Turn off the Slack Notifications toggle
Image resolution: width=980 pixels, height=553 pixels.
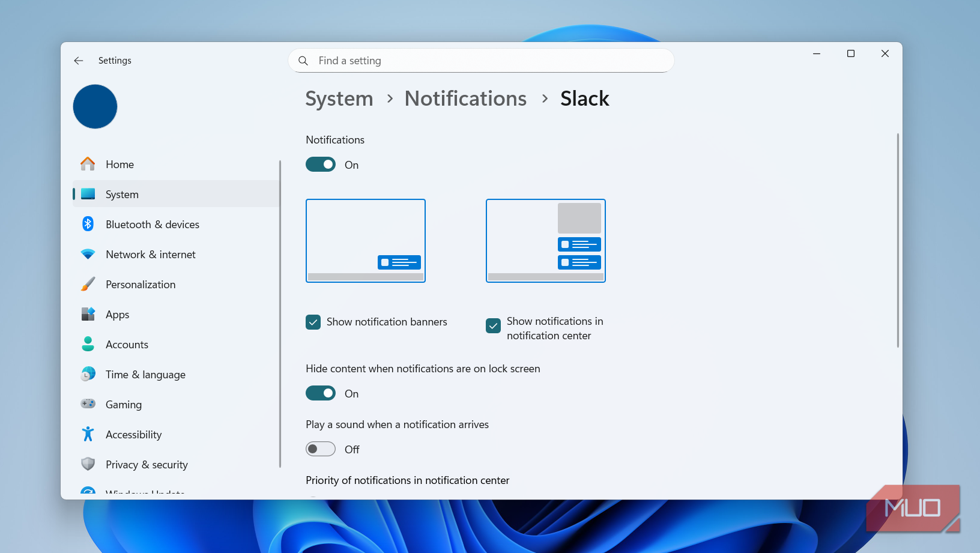pos(321,165)
